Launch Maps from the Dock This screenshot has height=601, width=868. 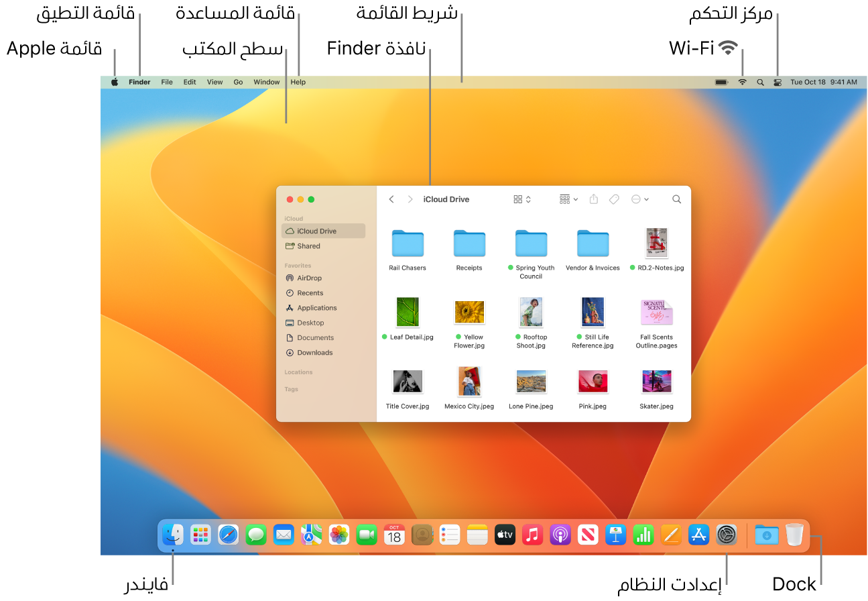tap(311, 535)
